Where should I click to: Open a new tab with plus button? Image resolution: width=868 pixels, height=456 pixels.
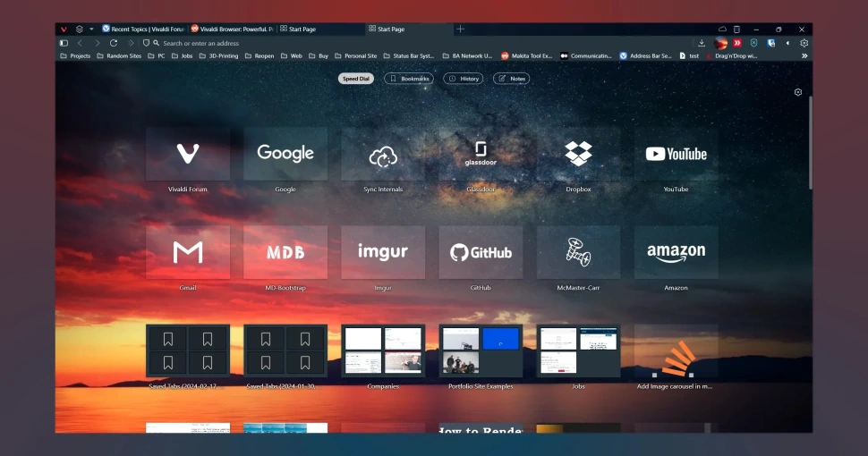click(460, 29)
